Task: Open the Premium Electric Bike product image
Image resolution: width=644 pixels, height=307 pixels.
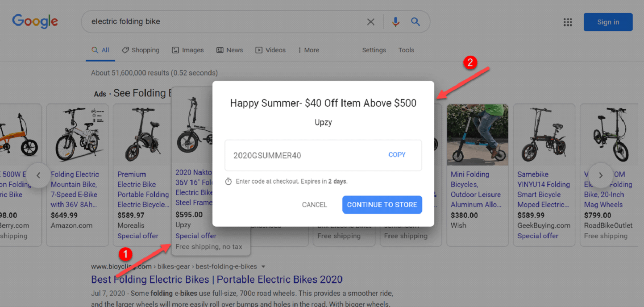Action: (x=144, y=135)
